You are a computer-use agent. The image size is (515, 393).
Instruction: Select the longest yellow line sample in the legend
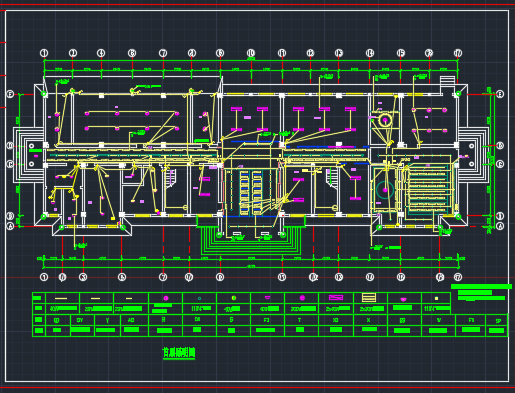pos(61,298)
